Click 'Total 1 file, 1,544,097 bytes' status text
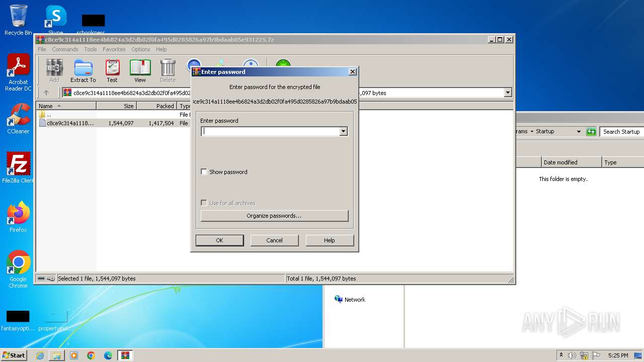Viewport: 644px width, 362px height. 321,279
